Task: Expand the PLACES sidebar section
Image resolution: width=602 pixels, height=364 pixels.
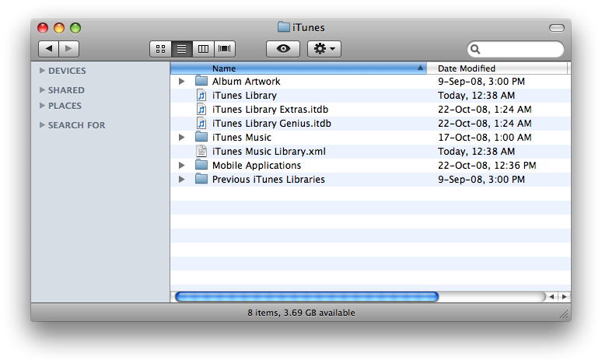Action: pos(42,106)
